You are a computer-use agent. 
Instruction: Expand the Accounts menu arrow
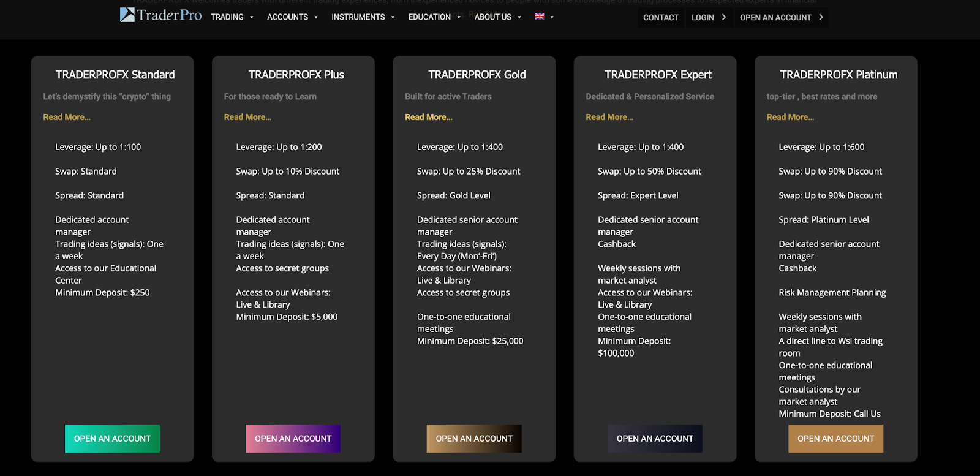tap(316, 17)
